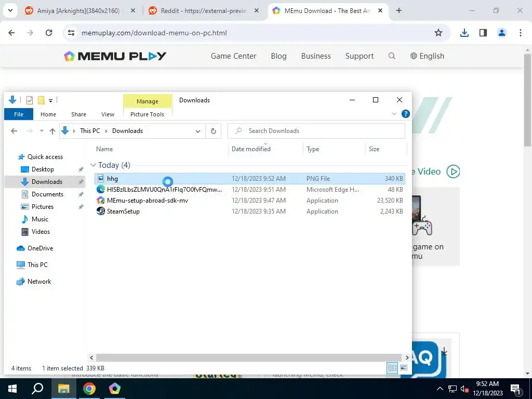Open Chrome side panel icon

(483, 33)
